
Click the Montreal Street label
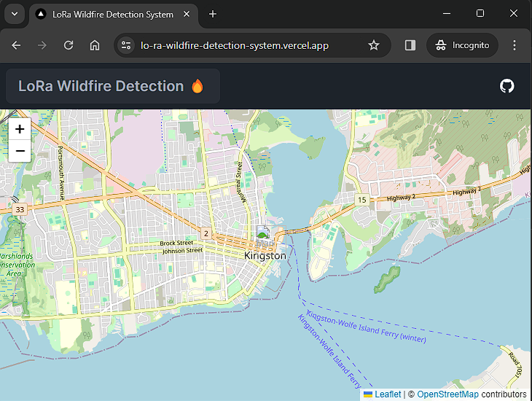click(241, 182)
